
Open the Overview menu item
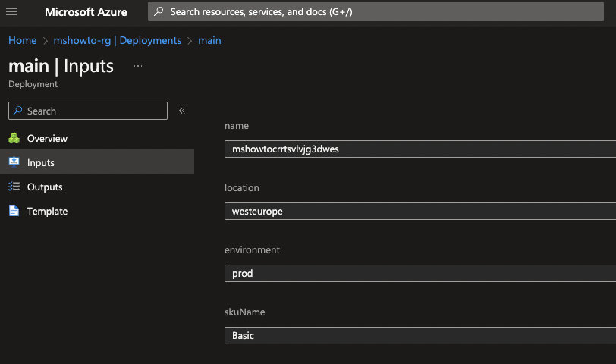point(97,138)
